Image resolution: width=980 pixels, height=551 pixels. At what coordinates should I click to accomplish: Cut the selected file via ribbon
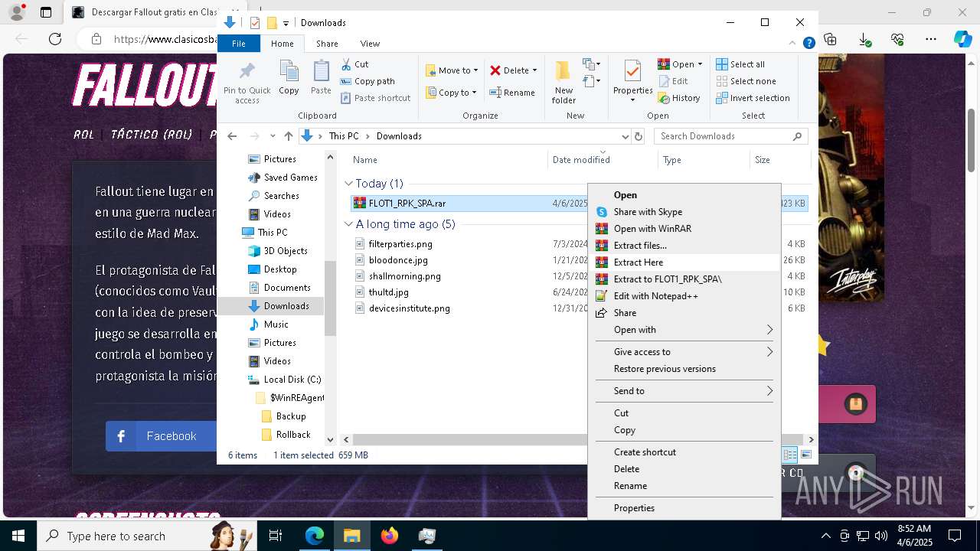(354, 64)
